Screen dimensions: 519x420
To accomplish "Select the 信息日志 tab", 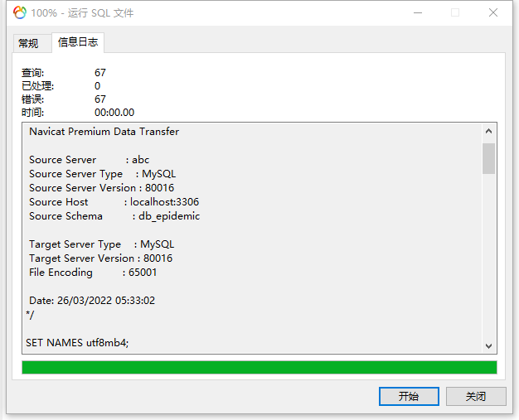I will click(x=78, y=42).
